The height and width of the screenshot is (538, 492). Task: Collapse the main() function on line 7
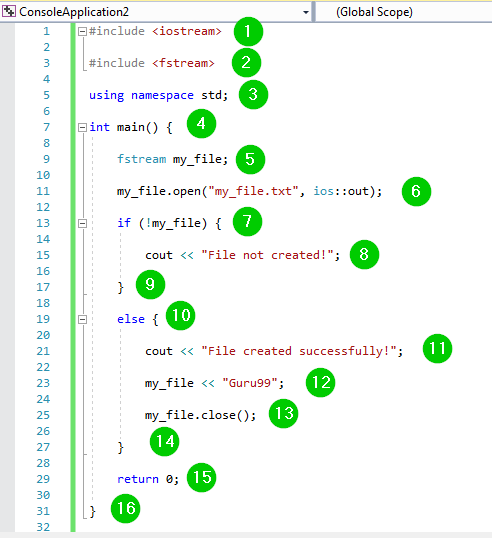(82, 128)
